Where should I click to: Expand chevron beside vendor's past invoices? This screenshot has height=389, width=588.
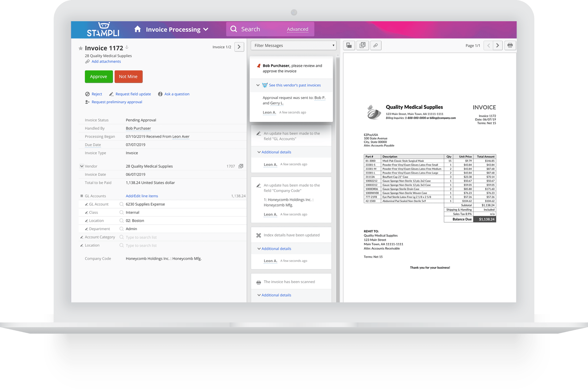(x=258, y=85)
